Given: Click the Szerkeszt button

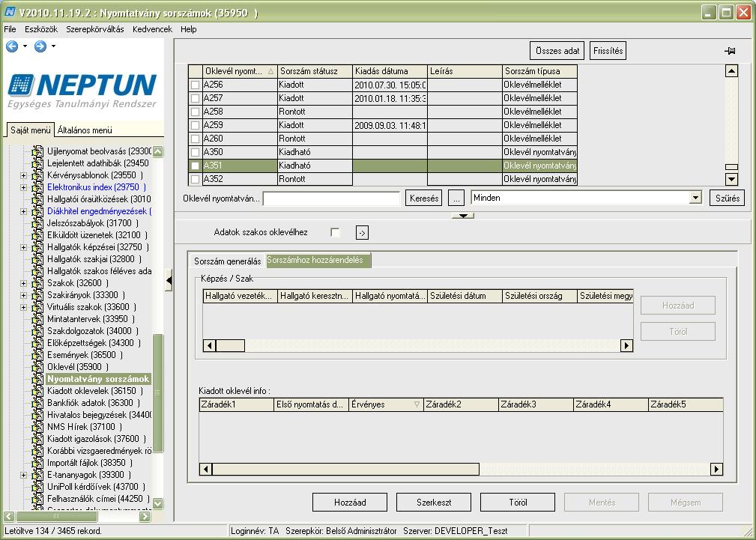Looking at the screenshot, I should pos(434,503).
